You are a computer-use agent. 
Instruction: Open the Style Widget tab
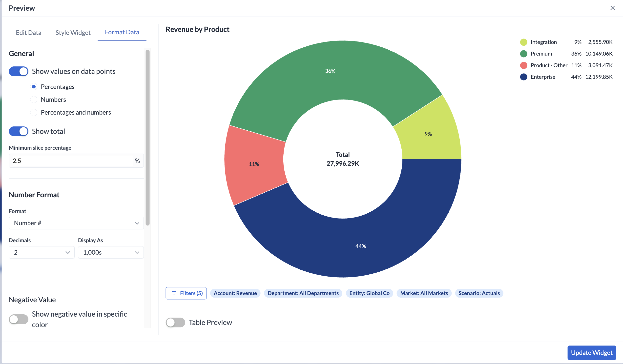[73, 32]
